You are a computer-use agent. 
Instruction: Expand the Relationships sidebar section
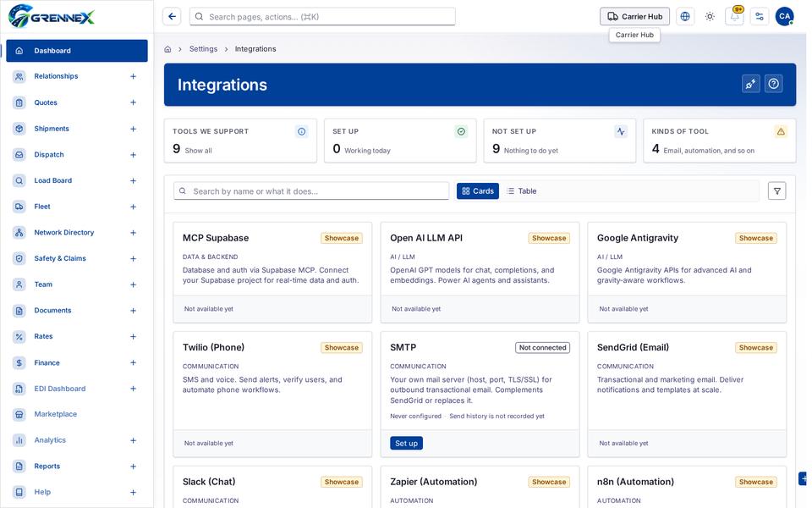[133, 76]
